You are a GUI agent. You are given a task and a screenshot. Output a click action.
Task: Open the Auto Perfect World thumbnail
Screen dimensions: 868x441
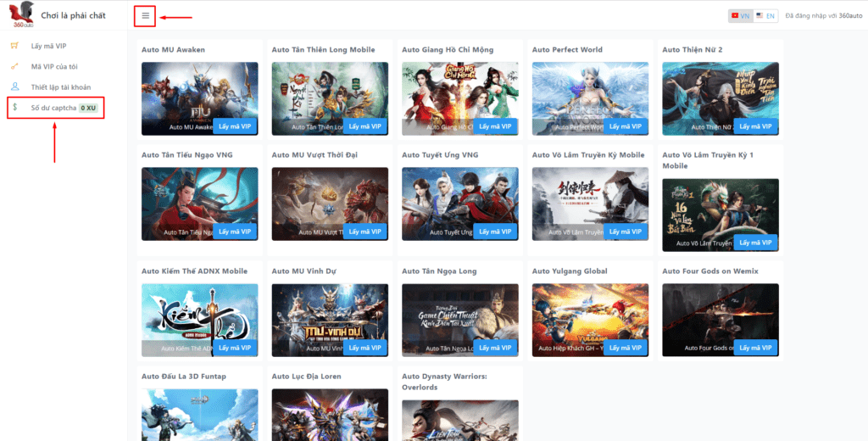[590, 98]
